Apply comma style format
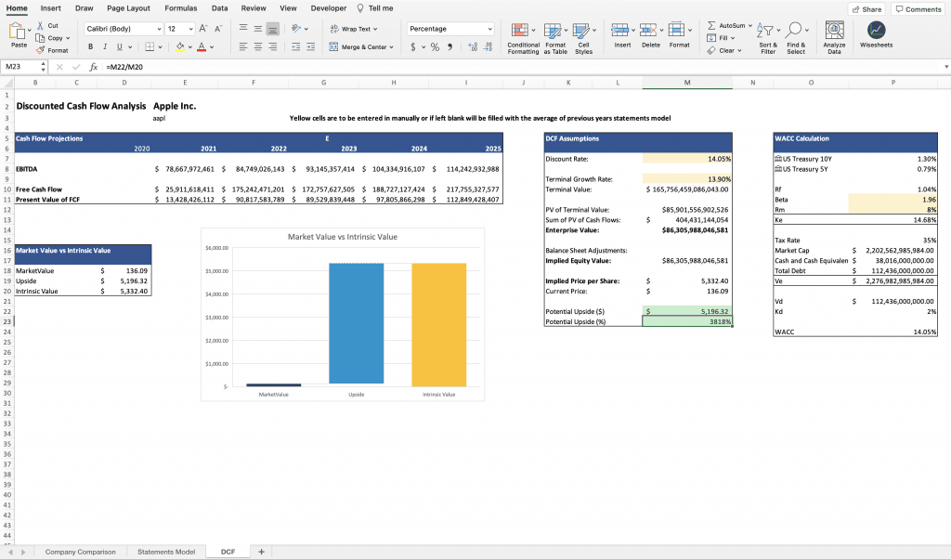 tap(450, 46)
